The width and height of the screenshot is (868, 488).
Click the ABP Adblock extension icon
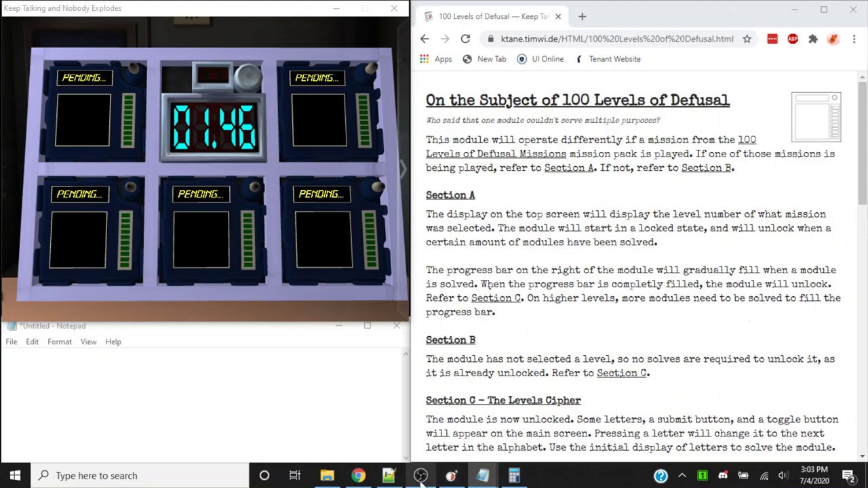pyautogui.click(x=793, y=39)
